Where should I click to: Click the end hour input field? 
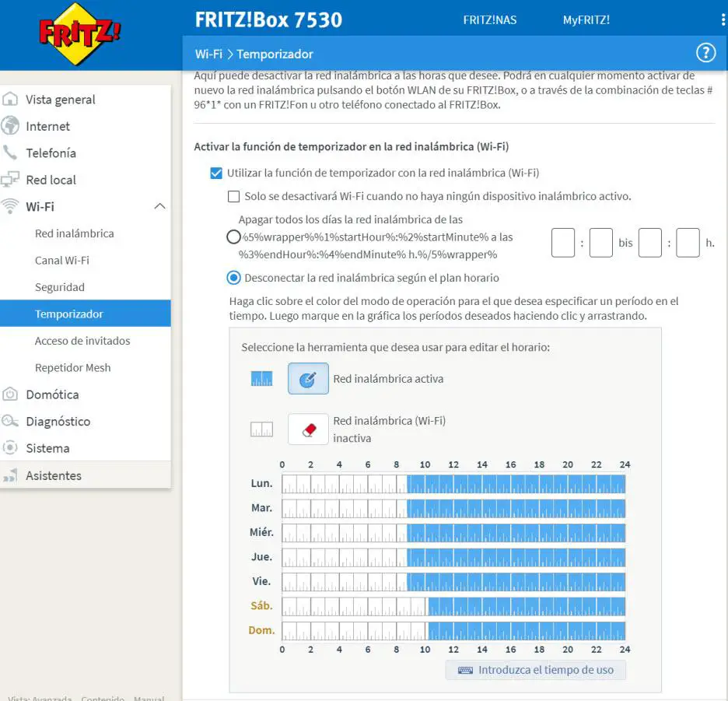pyautogui.click(x=650, y=243)
